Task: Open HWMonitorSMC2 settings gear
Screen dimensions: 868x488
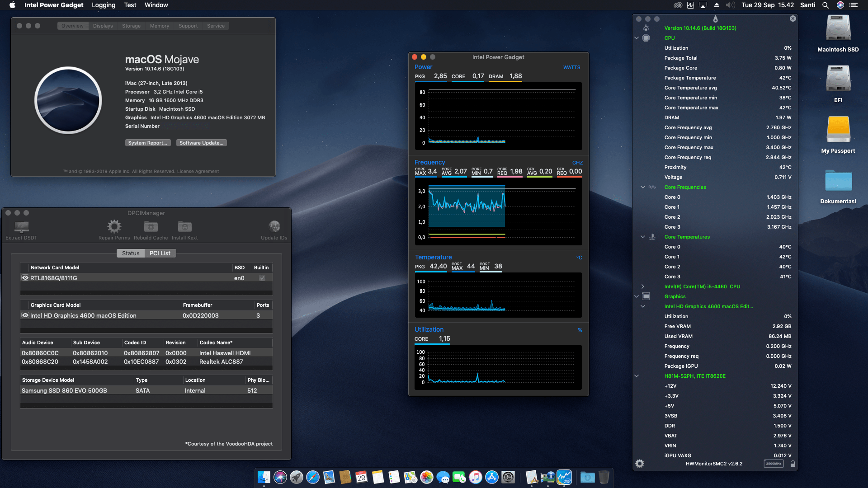Action: 640,463
